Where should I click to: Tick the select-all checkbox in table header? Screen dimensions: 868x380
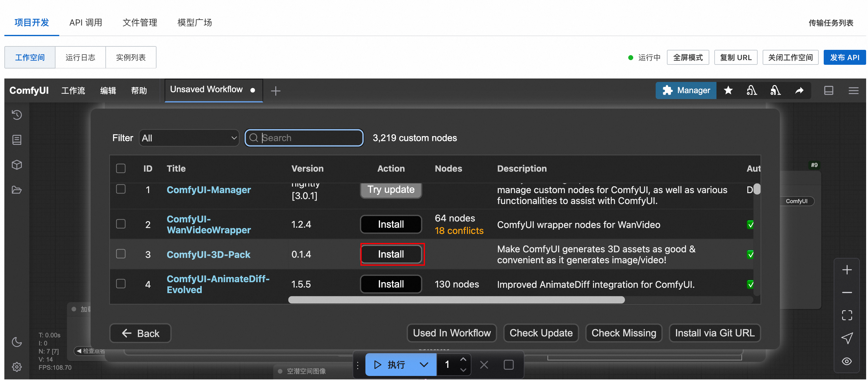click(121, 169)
